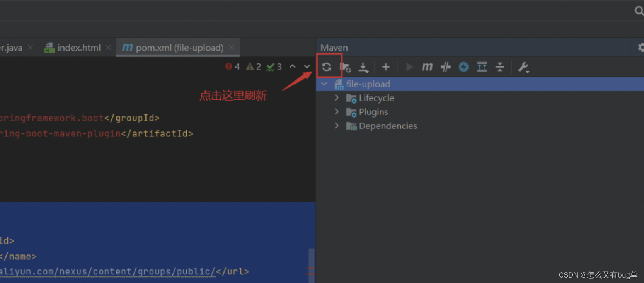Go to next highlighted error arrow
The height and width of the screenshot is (283, 644).
coord(307,66)
